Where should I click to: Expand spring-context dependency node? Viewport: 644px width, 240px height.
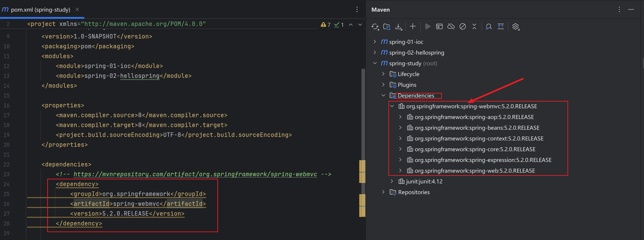point(400,138)
